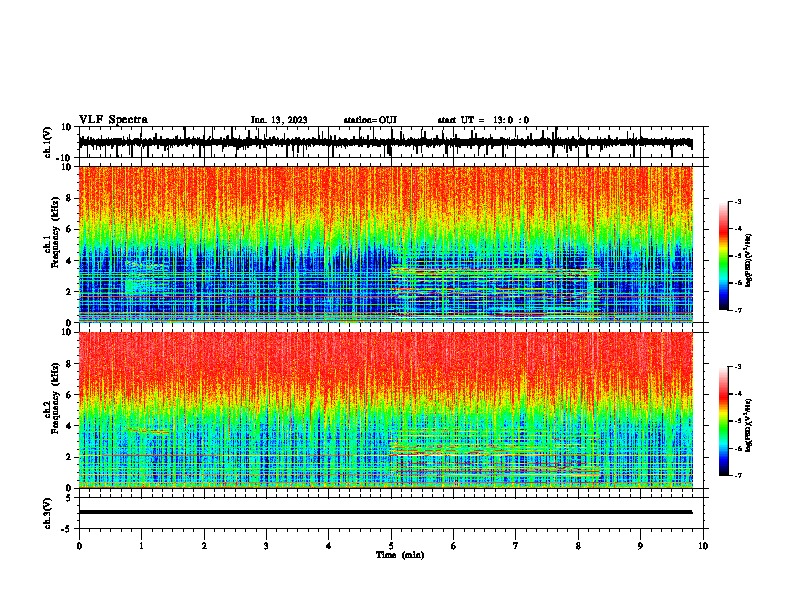The height and width of the screenshot is (612, 792).
Task: Click time axis tick label "8"
Action: [x=578, y=546]
